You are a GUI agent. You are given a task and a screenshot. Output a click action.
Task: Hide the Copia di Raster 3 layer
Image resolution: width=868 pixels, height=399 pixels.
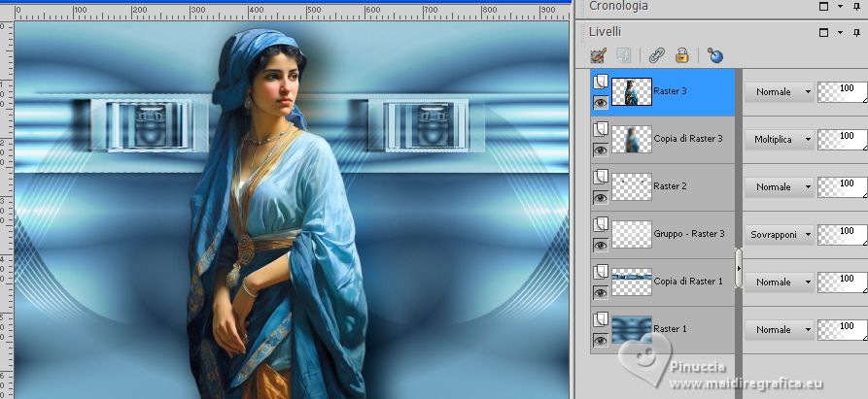(x=601, y=150)
